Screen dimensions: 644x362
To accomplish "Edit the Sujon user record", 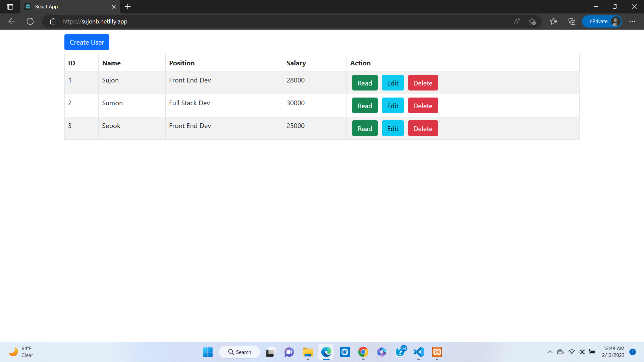I will (x=392, y=82).
